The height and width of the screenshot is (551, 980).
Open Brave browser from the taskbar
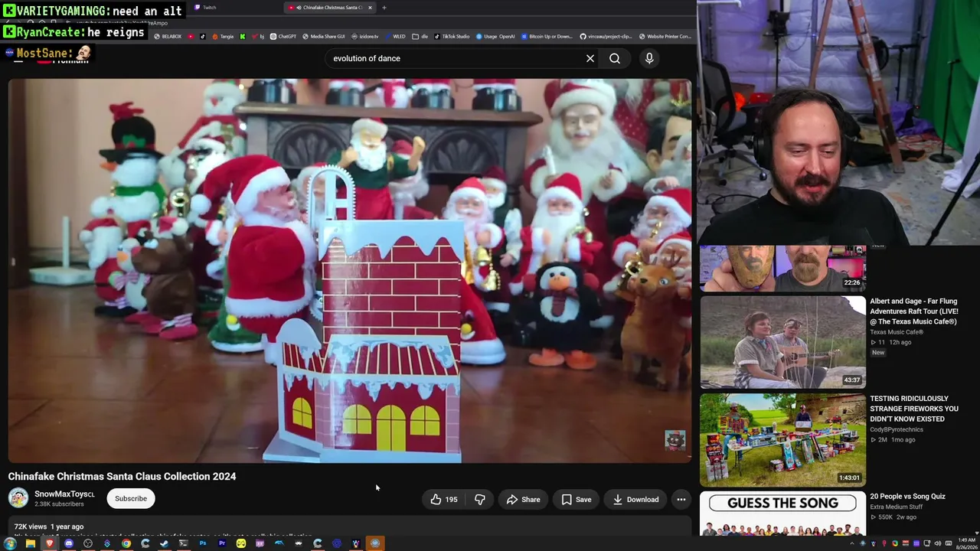[x=49, y=543]
